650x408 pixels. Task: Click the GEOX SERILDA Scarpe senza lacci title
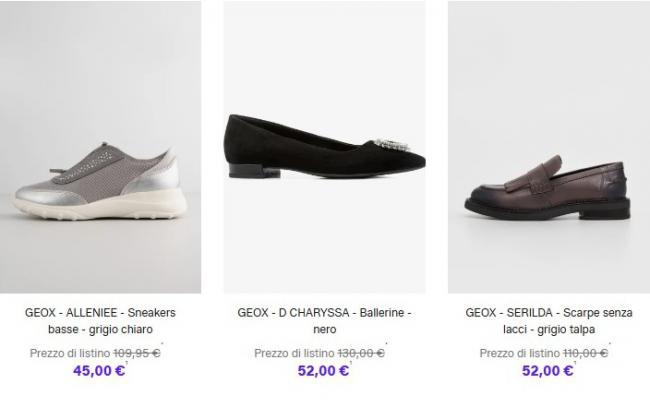click(x=548, y=320)
